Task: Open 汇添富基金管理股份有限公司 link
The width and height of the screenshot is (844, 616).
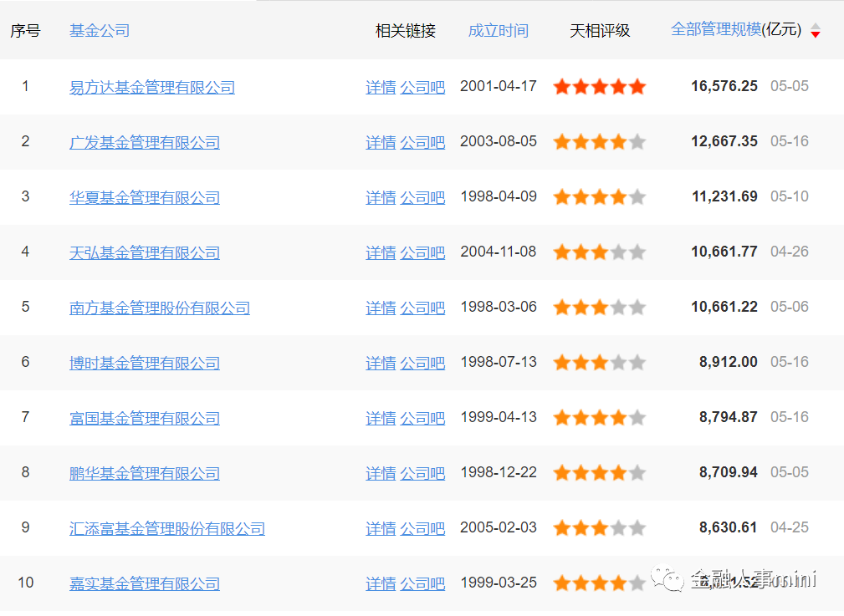Action: click(167, 528)
